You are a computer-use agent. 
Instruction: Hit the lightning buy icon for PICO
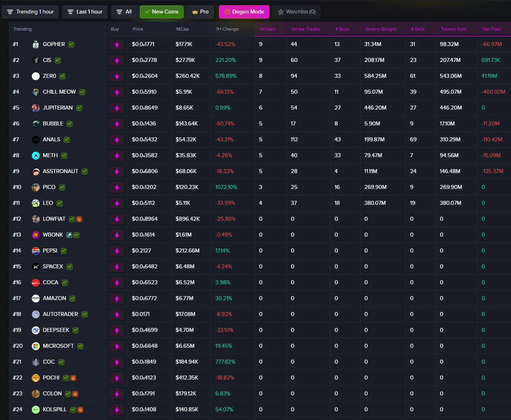point(117,187)
